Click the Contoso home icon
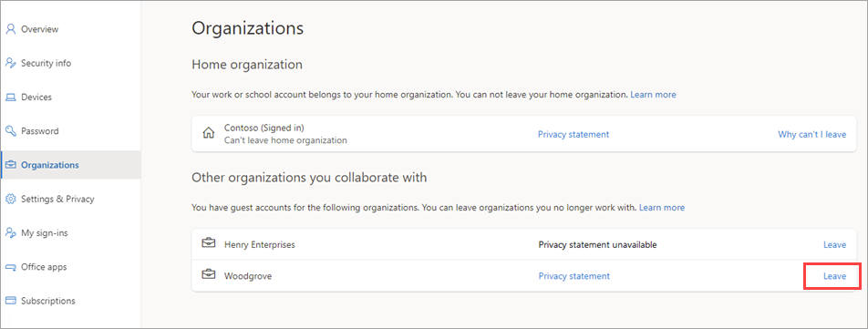The height and width of the screenshot is (329, 868). 209,134
